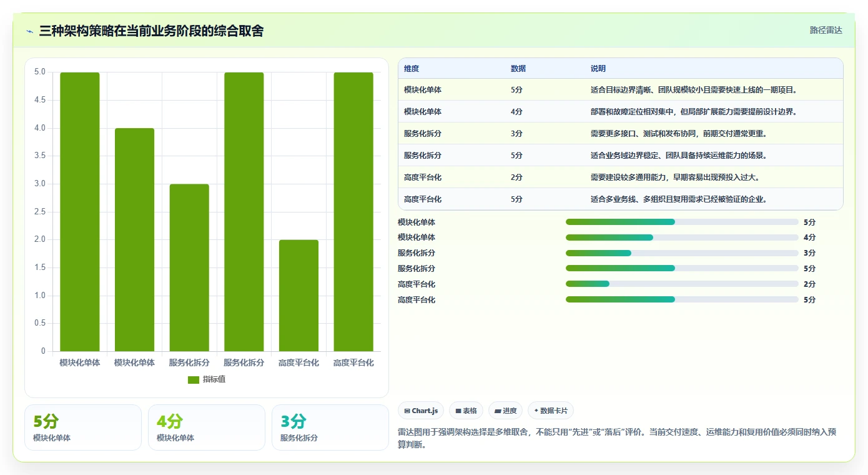Select the Chart.js chip
The height and width of the screenshot is (475, 868).
pyautogui.click(x=421, y=411)
